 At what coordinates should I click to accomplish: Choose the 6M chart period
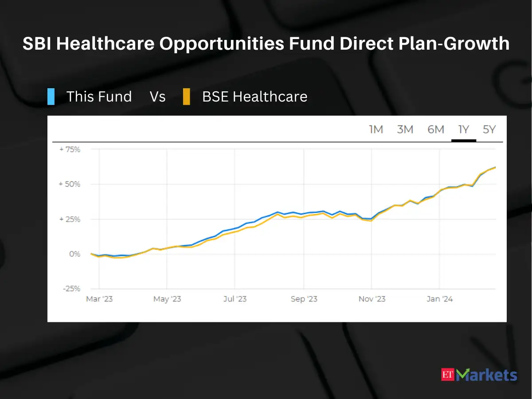(x=436, y=129)
